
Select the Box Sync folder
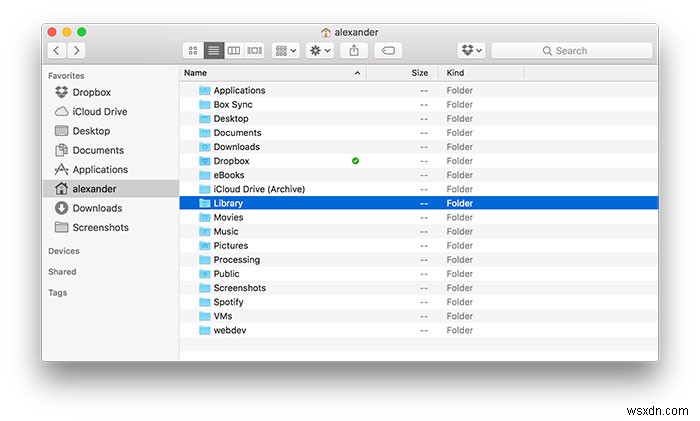[419, 104]
